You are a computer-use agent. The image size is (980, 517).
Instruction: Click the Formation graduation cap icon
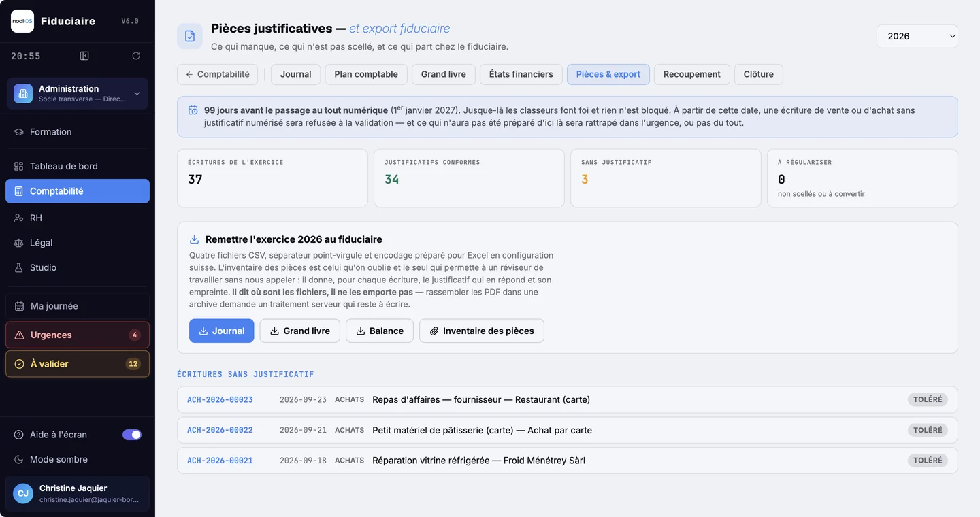18,132
